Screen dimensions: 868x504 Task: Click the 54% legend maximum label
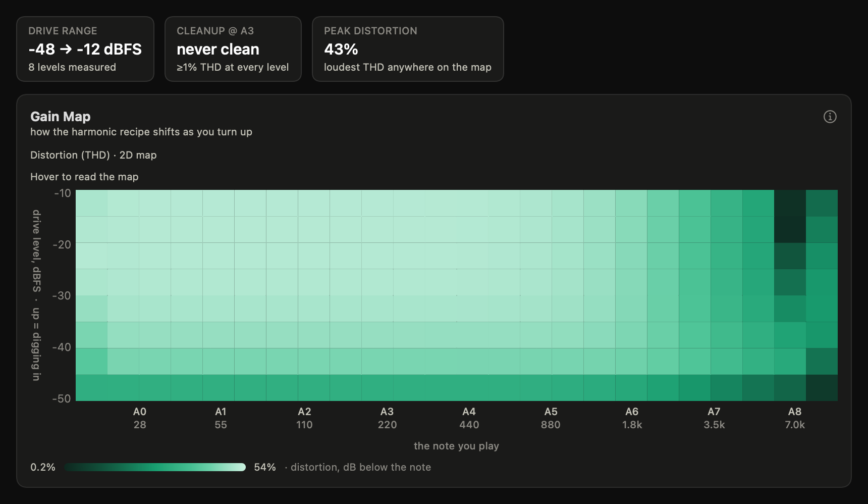tap(265, 467)
